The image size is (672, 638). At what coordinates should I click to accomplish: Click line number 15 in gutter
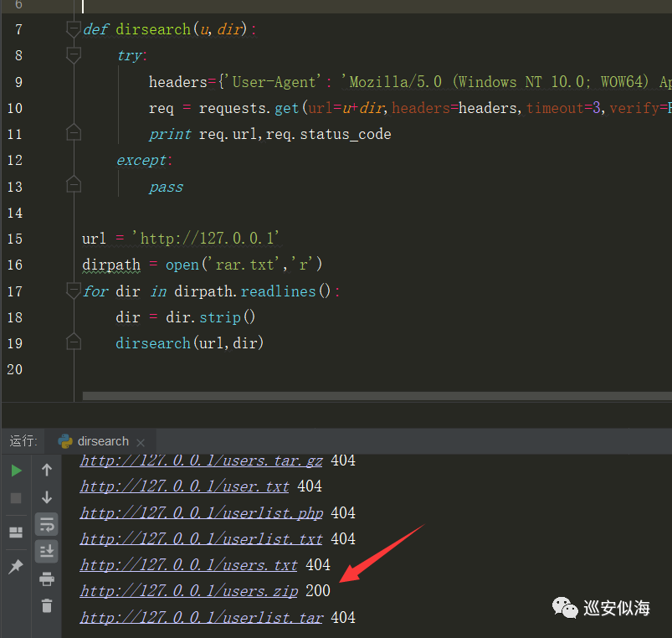[x=15, y=239]
